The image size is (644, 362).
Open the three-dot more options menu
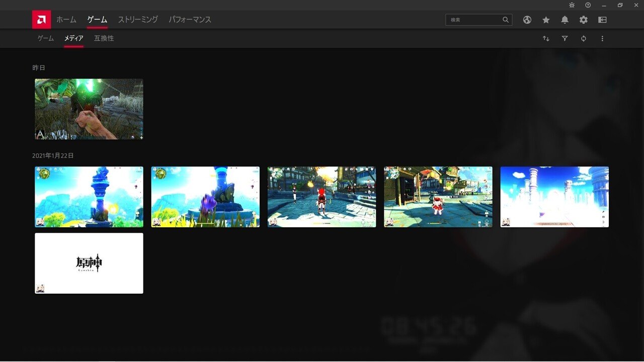(602, 38)
